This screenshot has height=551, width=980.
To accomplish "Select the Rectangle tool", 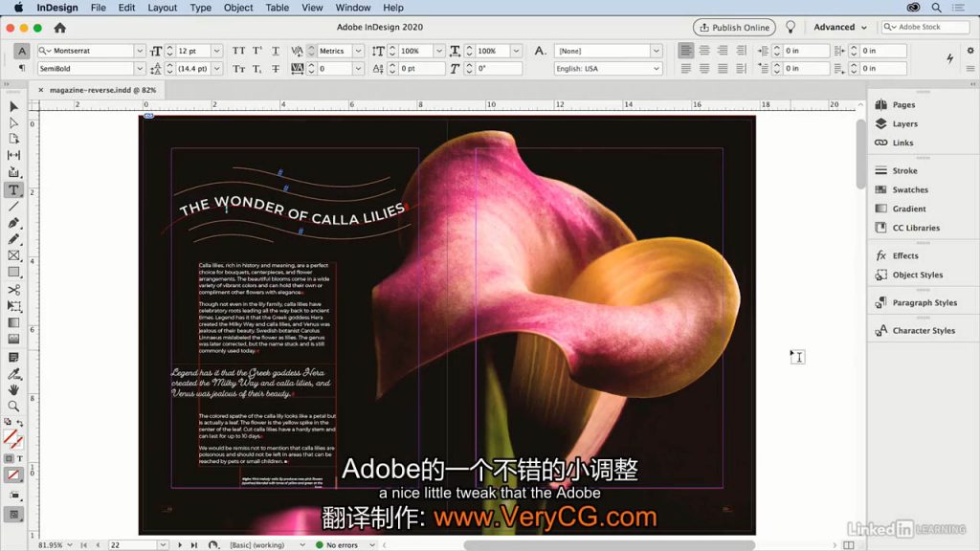I will (13, 273).
